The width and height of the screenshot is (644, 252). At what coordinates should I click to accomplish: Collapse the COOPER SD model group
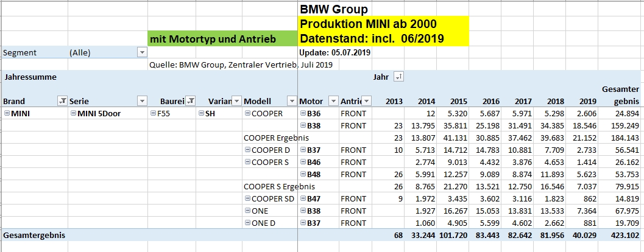(x=248, y=198)
